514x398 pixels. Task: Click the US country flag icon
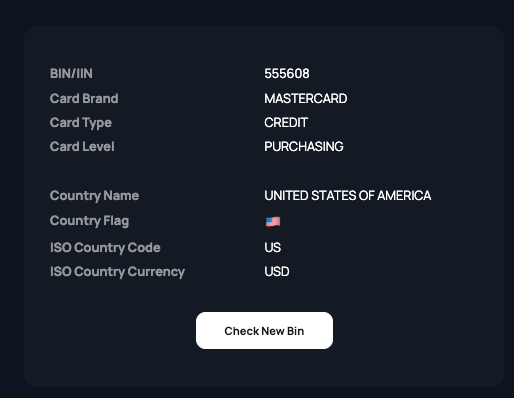point(273,222)
